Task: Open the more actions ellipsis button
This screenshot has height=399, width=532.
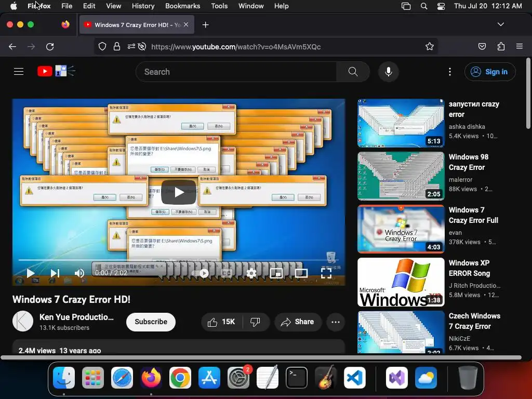Action: [x=335, y=322]
